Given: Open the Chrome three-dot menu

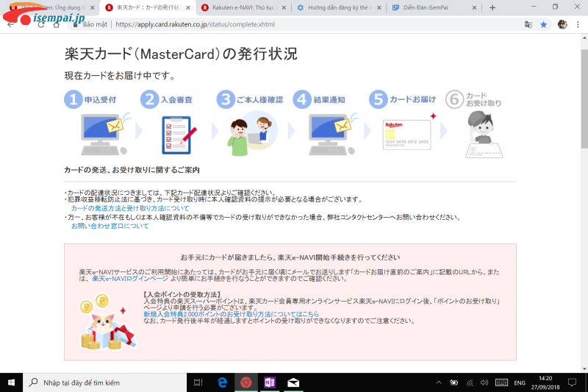Looking at the screenshot, I should coord(578,24).
